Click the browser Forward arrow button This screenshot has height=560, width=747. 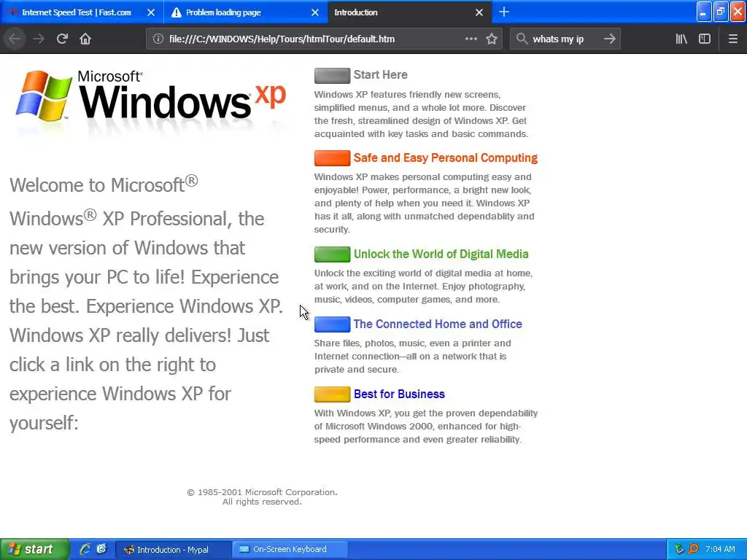point(39,39)
